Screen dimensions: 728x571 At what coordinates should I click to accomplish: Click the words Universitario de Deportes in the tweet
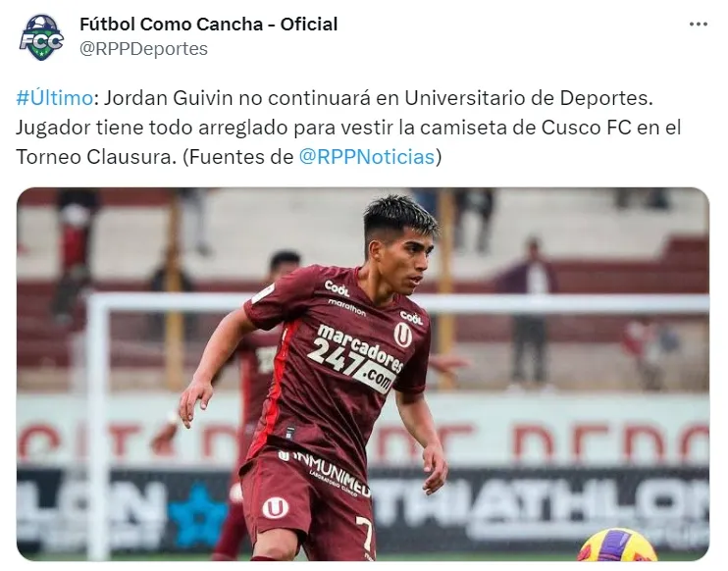(x=526, y=98)
